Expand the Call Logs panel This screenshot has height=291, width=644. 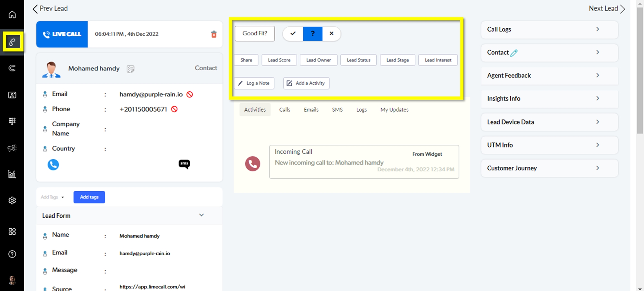coord(597,29)
